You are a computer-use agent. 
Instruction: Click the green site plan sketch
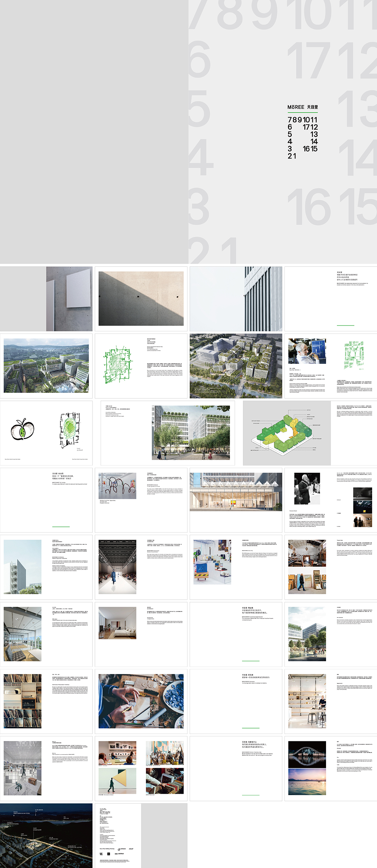pos(117,365)
